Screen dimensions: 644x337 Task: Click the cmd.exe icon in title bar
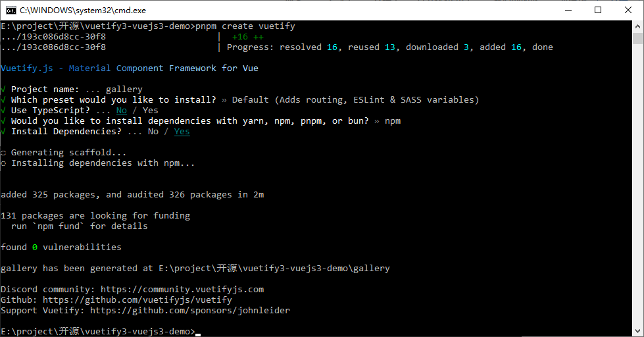11,10
